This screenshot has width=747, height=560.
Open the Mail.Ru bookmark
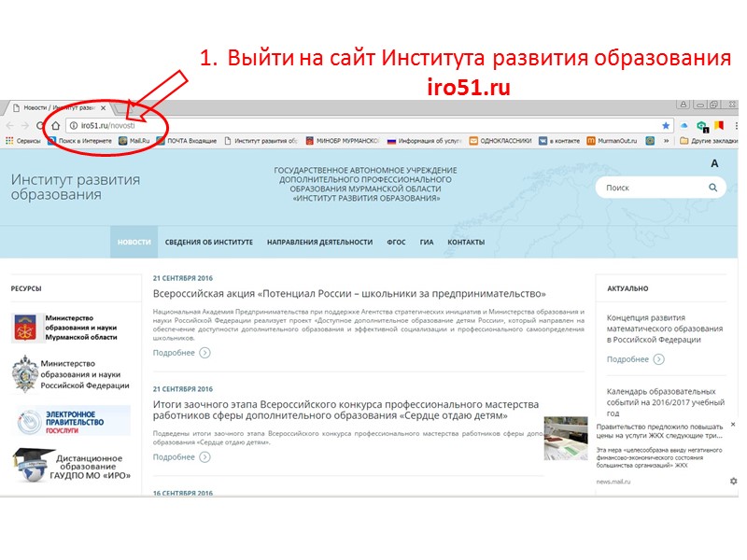click(x=134, y=141)
